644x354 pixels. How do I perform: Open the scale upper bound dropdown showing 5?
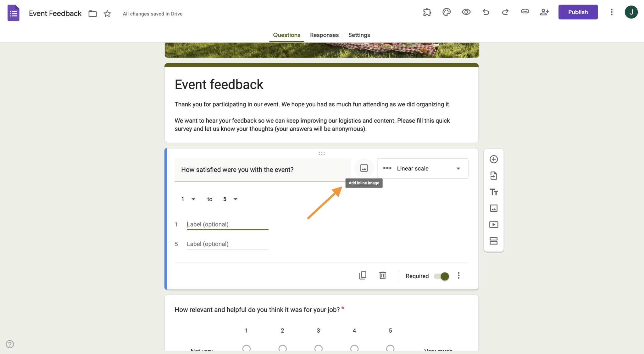pyautogui.click(x=230, y=199)
